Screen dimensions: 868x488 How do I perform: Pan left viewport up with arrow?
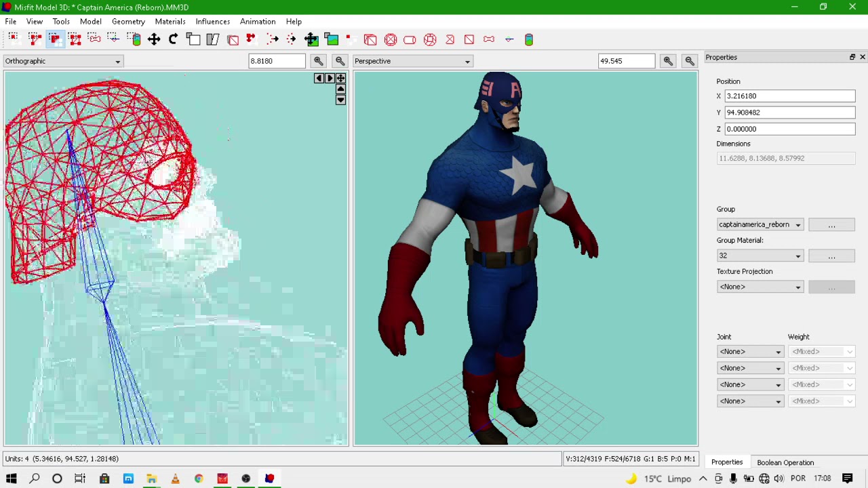340,89
